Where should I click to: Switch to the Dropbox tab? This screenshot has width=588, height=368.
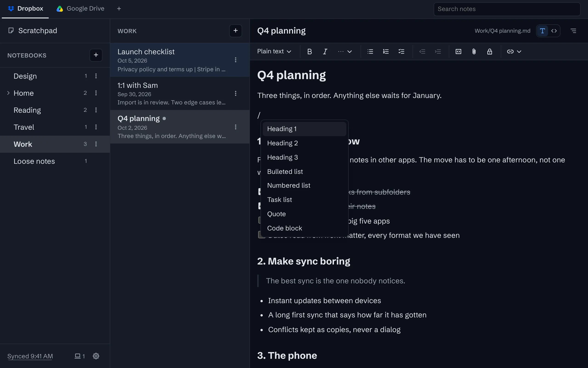25,9
